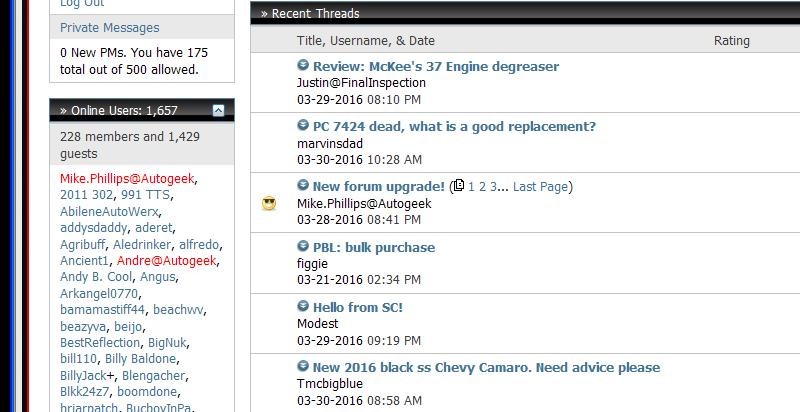Click the arrow icon beside PC 7424 dead thread
Image resolution: width=800 pixels, height=412 pixels.
[x=303, y=125]
